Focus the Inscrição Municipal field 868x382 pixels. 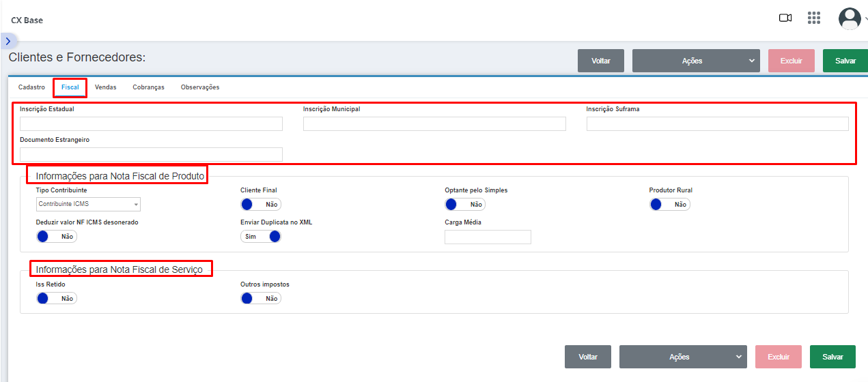click(x=434, y=123)
